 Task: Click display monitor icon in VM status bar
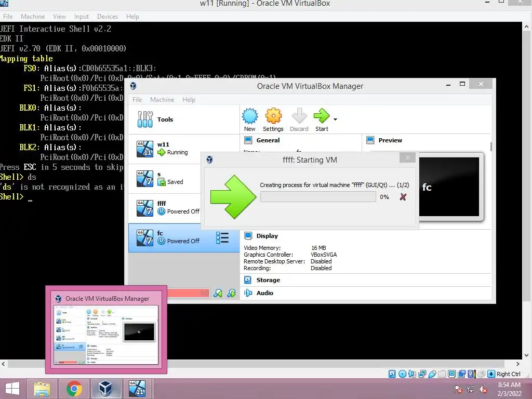451,374
